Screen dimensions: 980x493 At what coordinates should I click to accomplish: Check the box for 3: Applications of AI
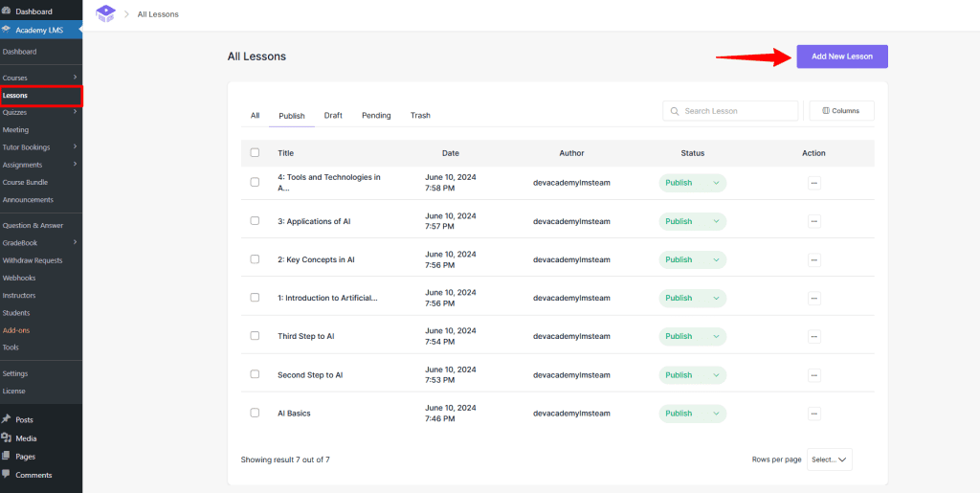[x=255, y=220]
